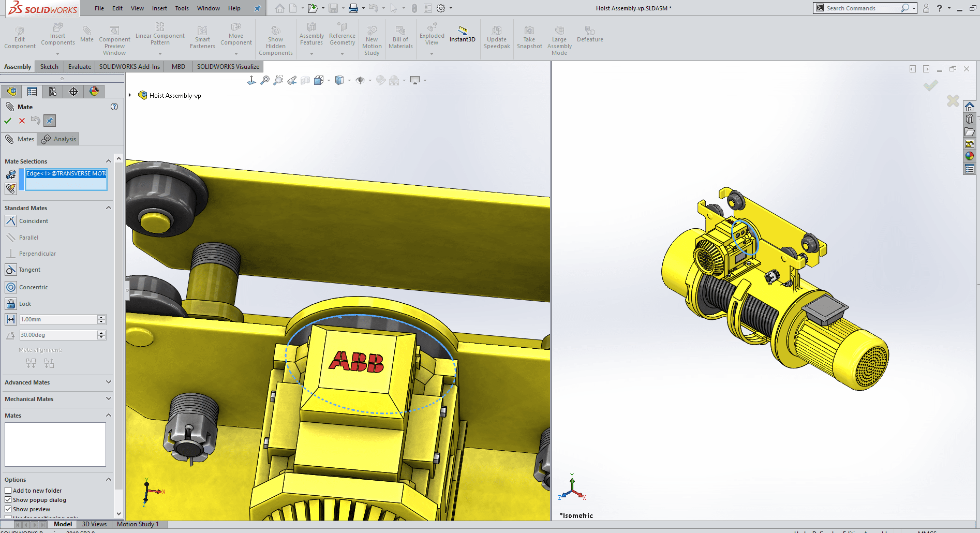Click Update Speedpak
The height and width of the screenshot is (533, 980).
[x=497, y=38]
